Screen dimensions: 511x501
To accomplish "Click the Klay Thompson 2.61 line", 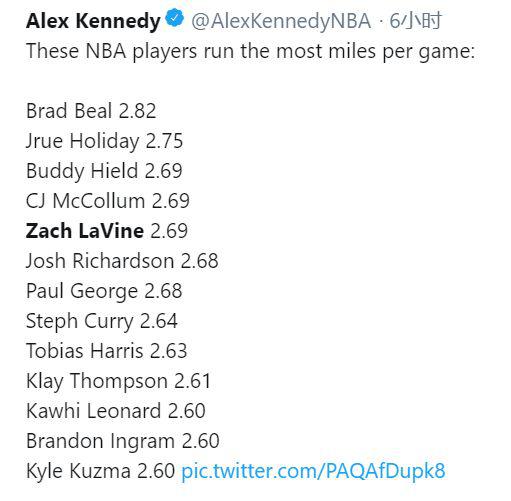I will [118, 381].
